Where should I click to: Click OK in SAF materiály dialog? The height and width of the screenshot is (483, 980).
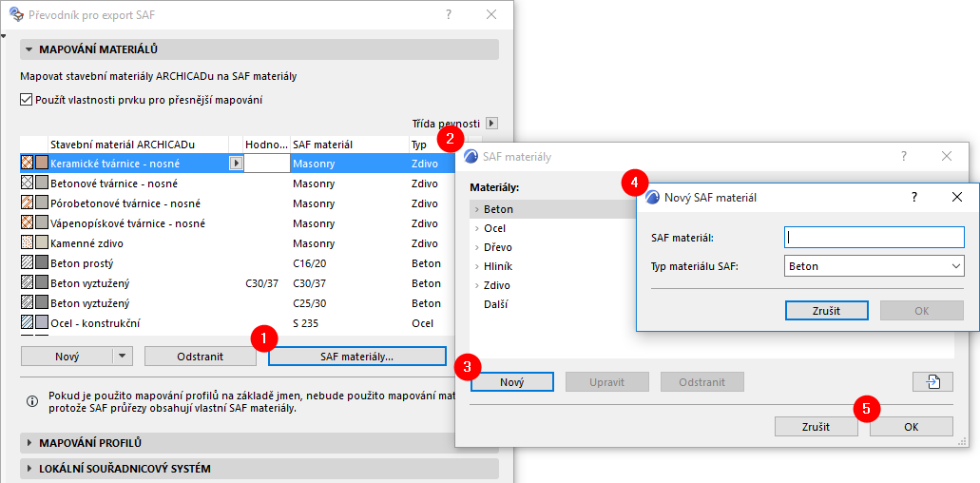tap(912, 427)
